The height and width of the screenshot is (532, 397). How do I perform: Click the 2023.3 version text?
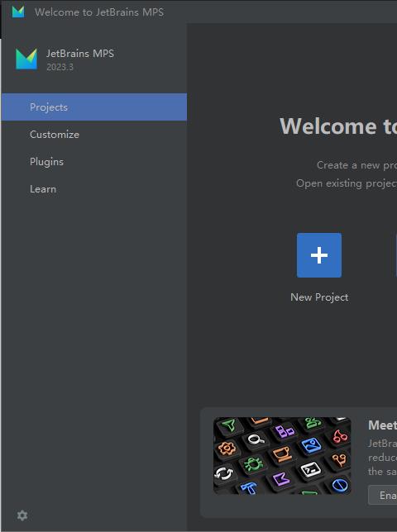point(60,67)
